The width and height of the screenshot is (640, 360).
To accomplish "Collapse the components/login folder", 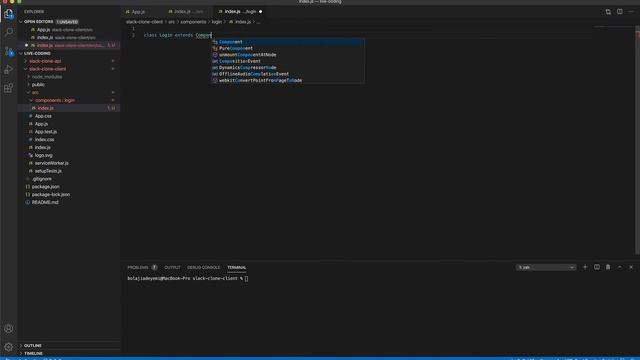I will coord(55,100).
